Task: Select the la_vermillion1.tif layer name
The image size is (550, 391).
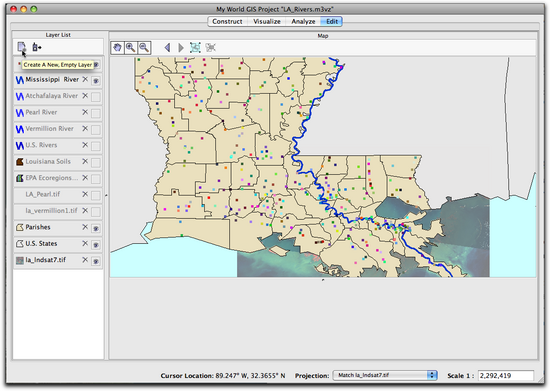Action: tap(51, 210)
